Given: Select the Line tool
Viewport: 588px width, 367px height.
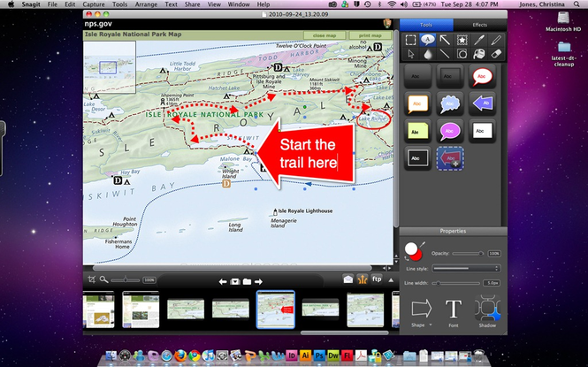Looking at the screenshot, I should [445, 54].
